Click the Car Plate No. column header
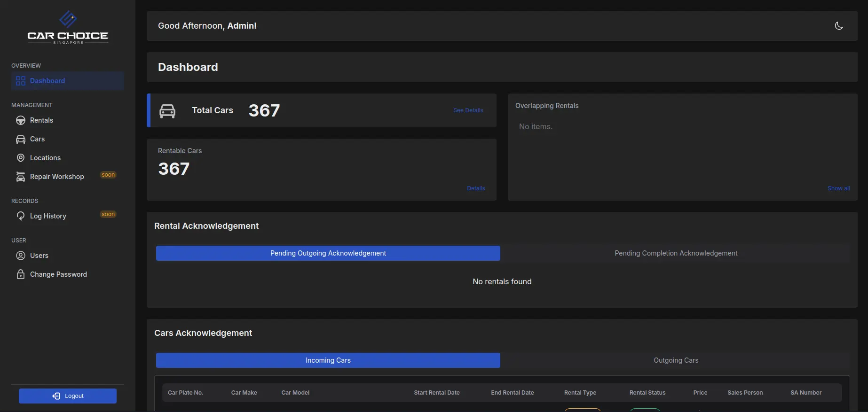Viewport: 868px width, 412px height. [186, 393]
